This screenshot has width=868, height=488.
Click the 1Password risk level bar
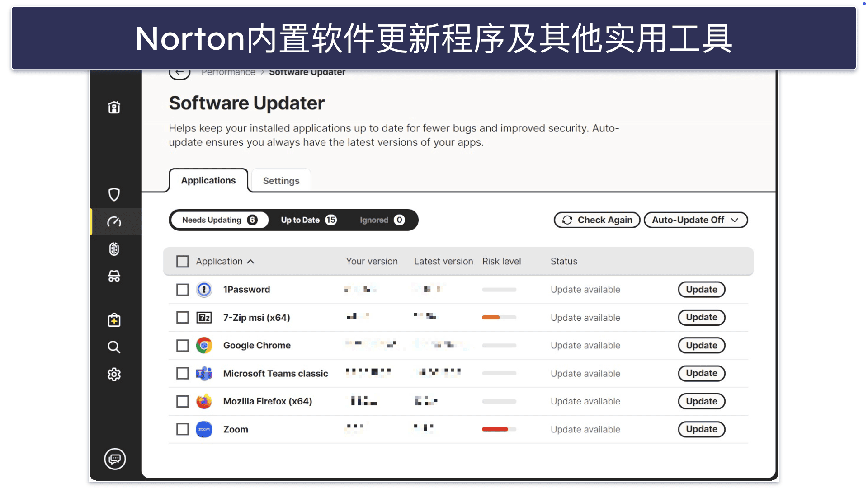[x=499, y=290]
